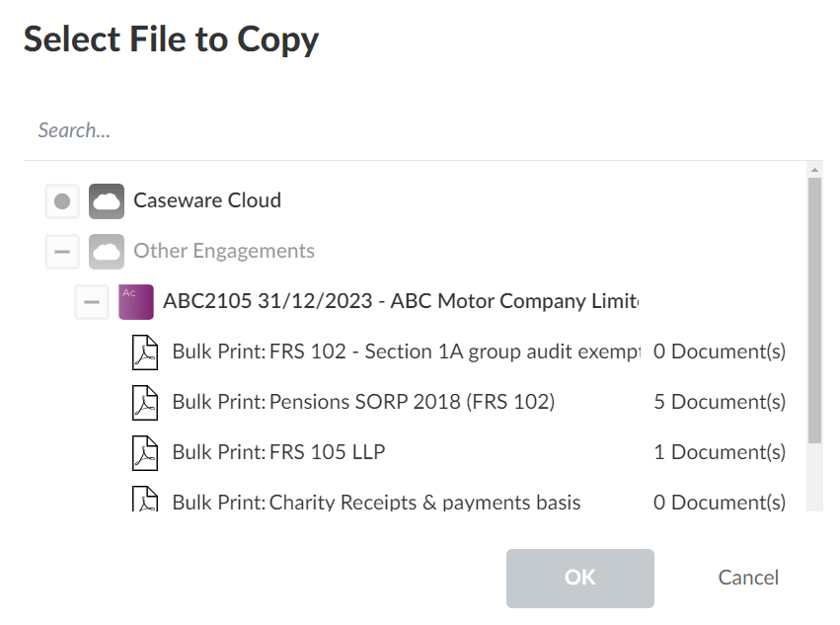840x625 pixels.
Task: Click the 5 Document(s) count label
Action: [719, 402]
